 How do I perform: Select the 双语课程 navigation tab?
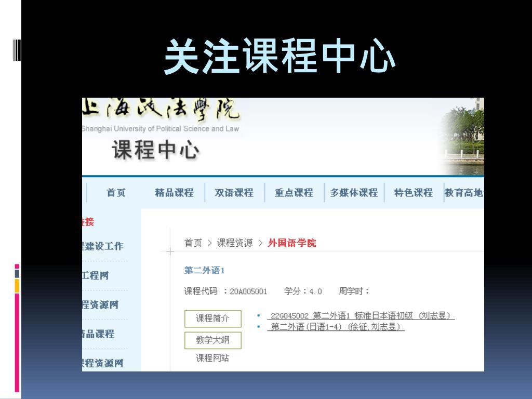coord(234,193)
